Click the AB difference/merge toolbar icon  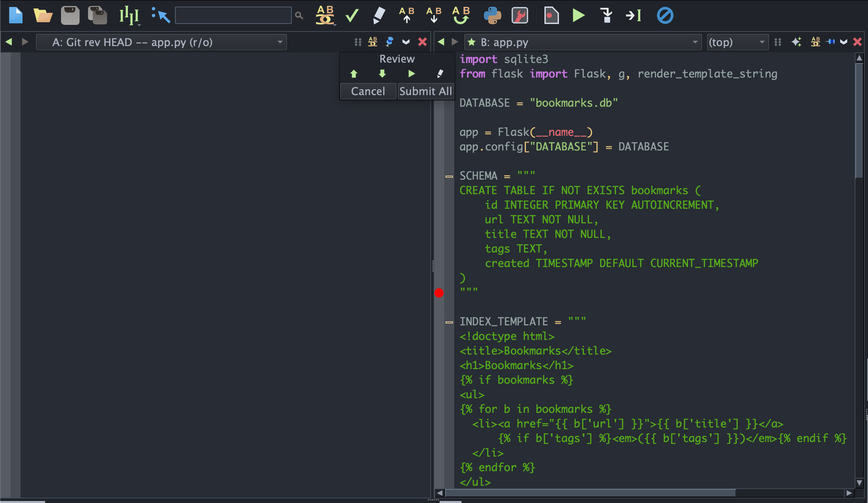click(x=325, y=15)
